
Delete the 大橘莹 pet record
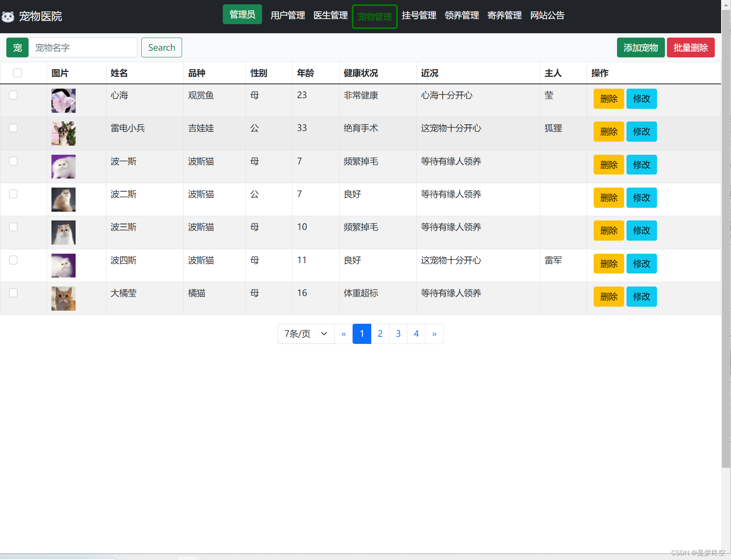(x=609, y=296)
